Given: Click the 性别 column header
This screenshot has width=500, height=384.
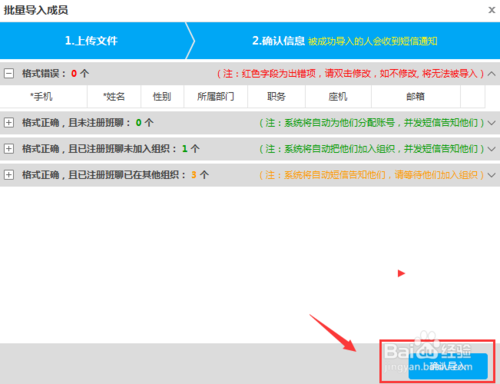Looking at the screenshot, I should (x=162, y=97).
